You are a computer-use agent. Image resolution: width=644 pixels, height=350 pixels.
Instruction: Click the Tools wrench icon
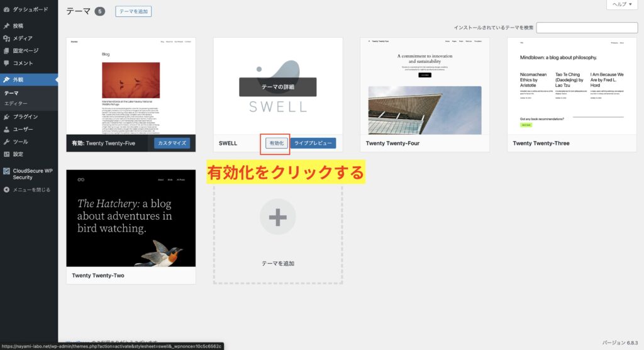6,142
